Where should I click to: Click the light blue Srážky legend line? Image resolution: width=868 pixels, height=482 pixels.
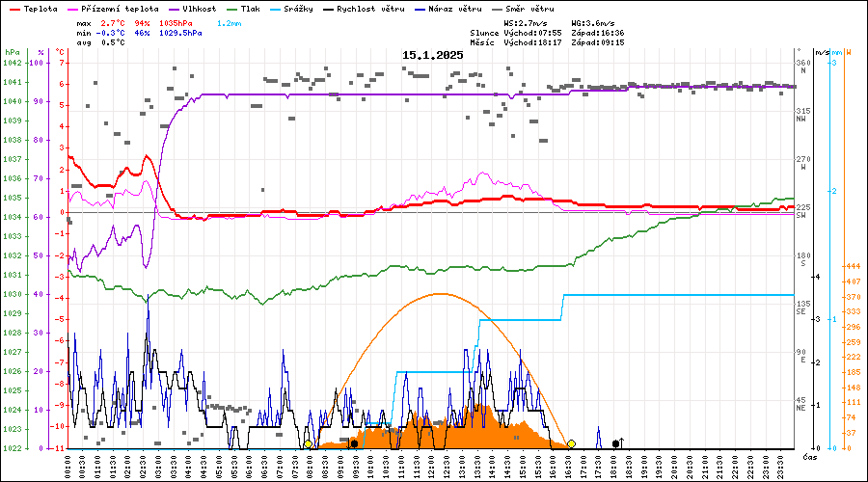pos(286,8)
